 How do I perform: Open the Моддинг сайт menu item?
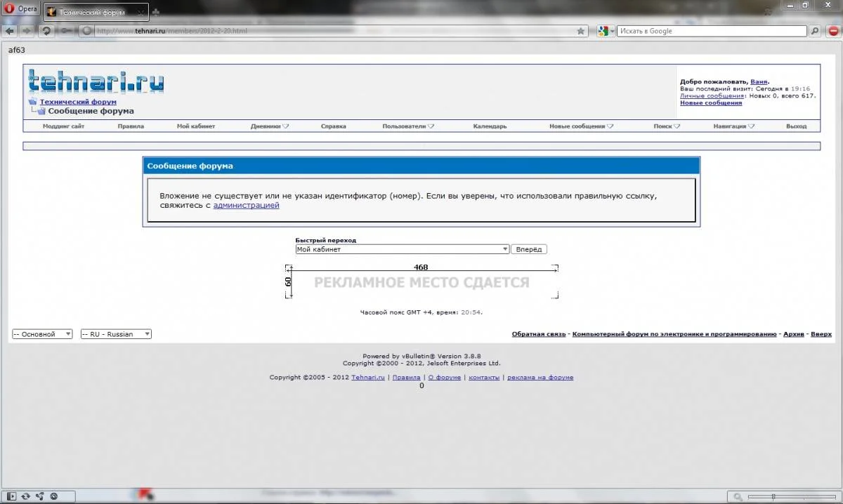click(x=63, y=126)
